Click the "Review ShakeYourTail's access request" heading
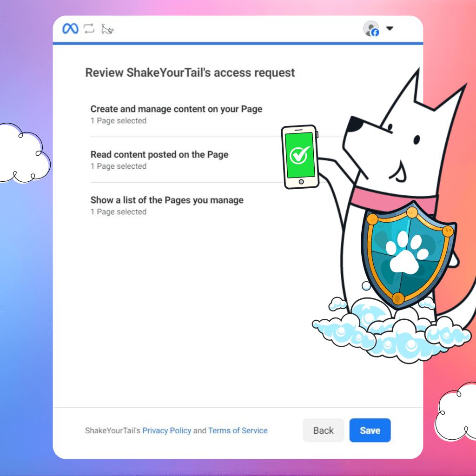The width and height of the screenshot is (476, 476). pos(190,73)
